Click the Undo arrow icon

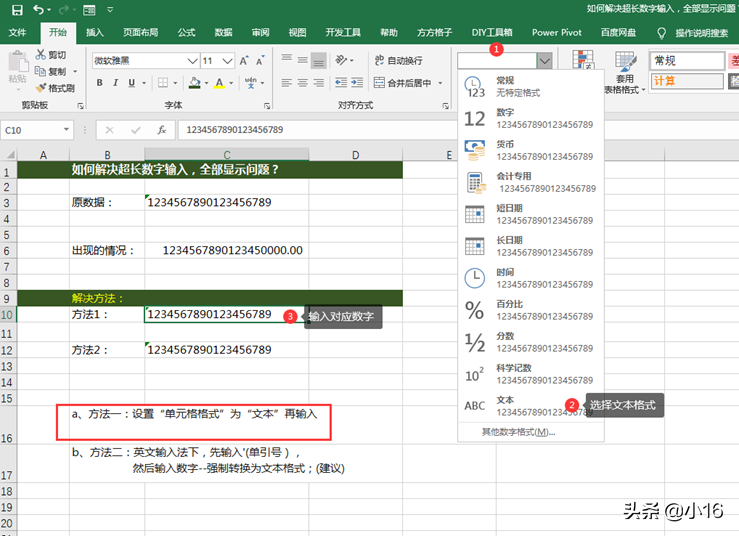point(39,9)
